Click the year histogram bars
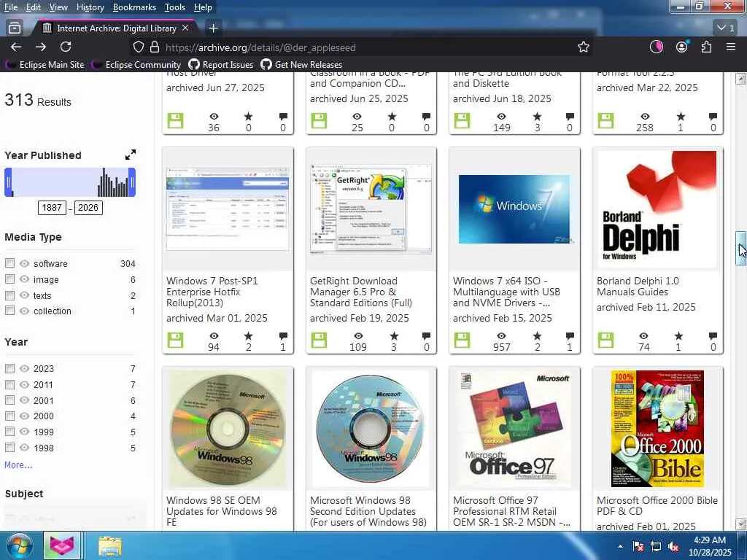This screenshot has height=560, width=747. [113, 182]
